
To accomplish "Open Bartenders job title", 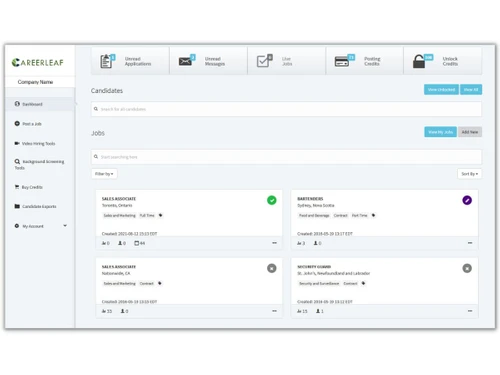I will pos(310,199).
